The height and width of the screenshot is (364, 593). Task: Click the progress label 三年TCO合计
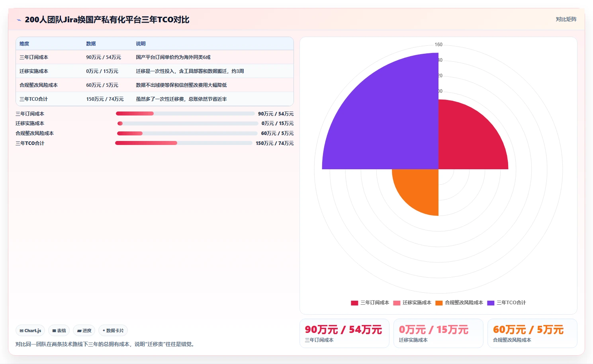30,143
